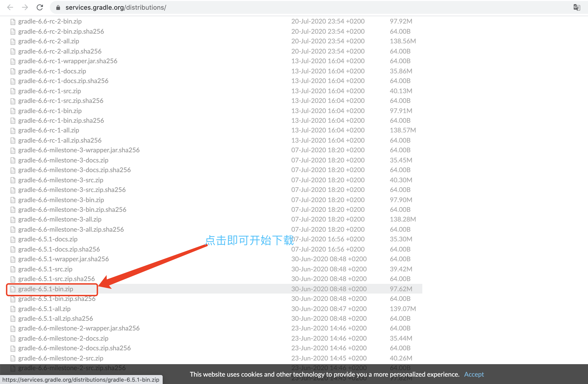This screenshot has width=588, height=384.
Task: Click the 139.07M size of gradle-6.5.1-all.zip
Action: (x=403, y=309)
